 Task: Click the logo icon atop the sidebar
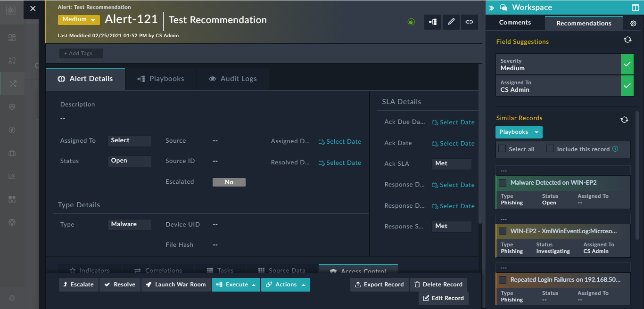click(x=12, y=9)
